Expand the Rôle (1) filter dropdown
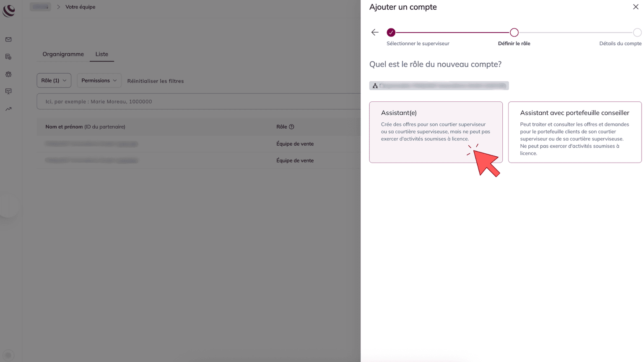Viewport: 644px width, 362px height. coord(54,80)
